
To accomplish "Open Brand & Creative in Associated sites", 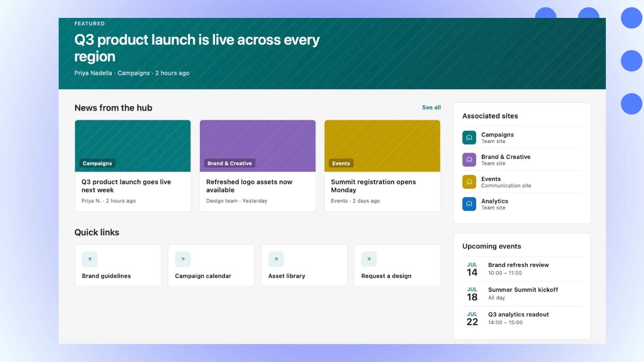I will coord(522,160).
